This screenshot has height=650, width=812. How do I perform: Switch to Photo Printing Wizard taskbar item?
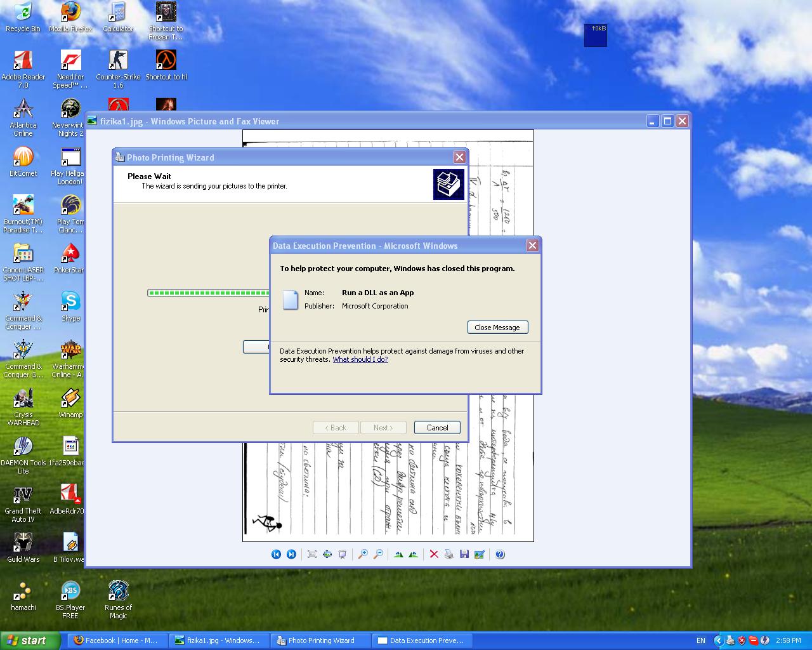click(x=320, y=640)
